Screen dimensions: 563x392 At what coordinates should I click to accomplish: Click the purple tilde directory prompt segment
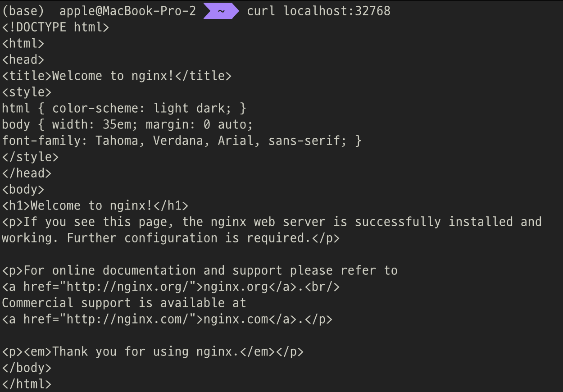pyautogui.click(x=221, y=11)
